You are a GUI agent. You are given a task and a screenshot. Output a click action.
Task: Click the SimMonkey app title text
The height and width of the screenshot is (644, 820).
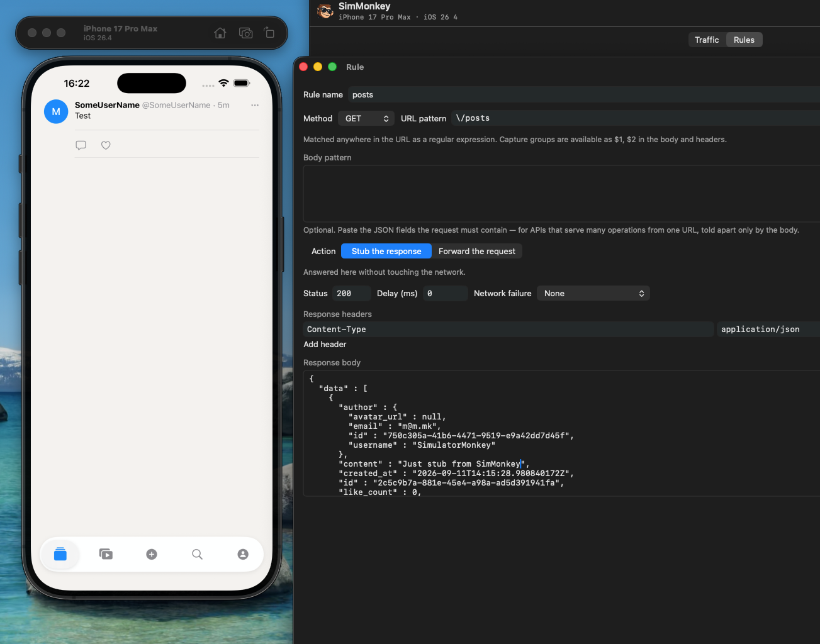pos(364,6)
